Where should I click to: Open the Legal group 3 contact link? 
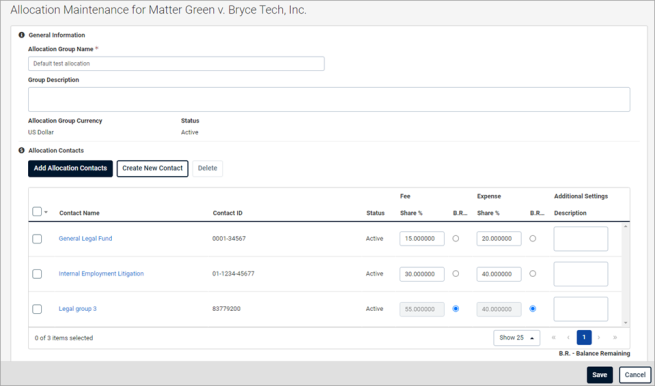pyautogui.click(x=78, y=309)
